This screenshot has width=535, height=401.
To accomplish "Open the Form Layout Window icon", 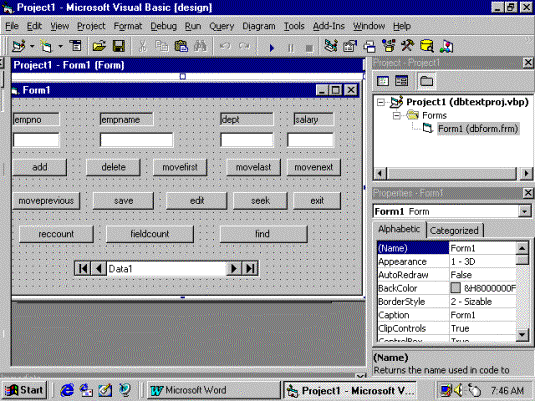I will coord(370,46).
